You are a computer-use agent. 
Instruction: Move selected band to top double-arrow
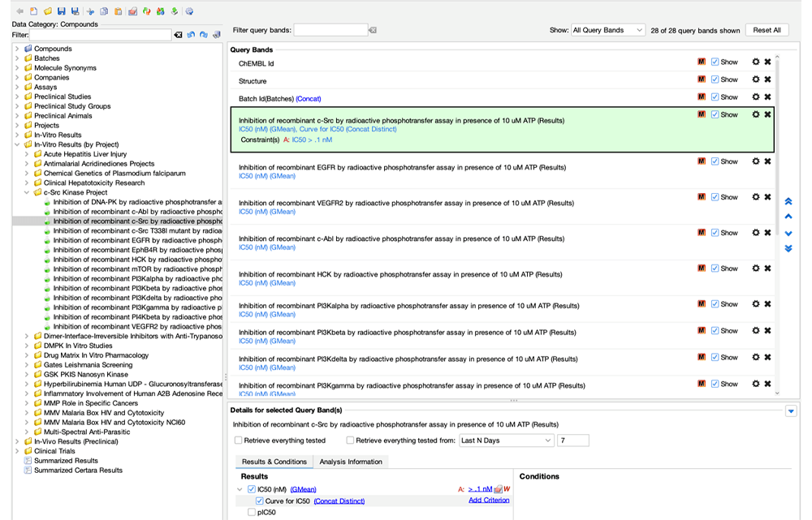pos(788,201)
